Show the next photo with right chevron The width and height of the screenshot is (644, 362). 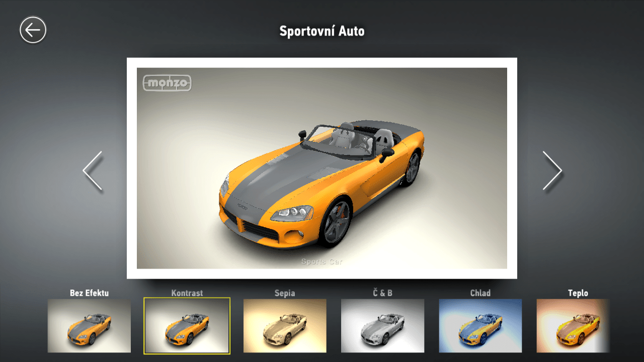[552, 171]
